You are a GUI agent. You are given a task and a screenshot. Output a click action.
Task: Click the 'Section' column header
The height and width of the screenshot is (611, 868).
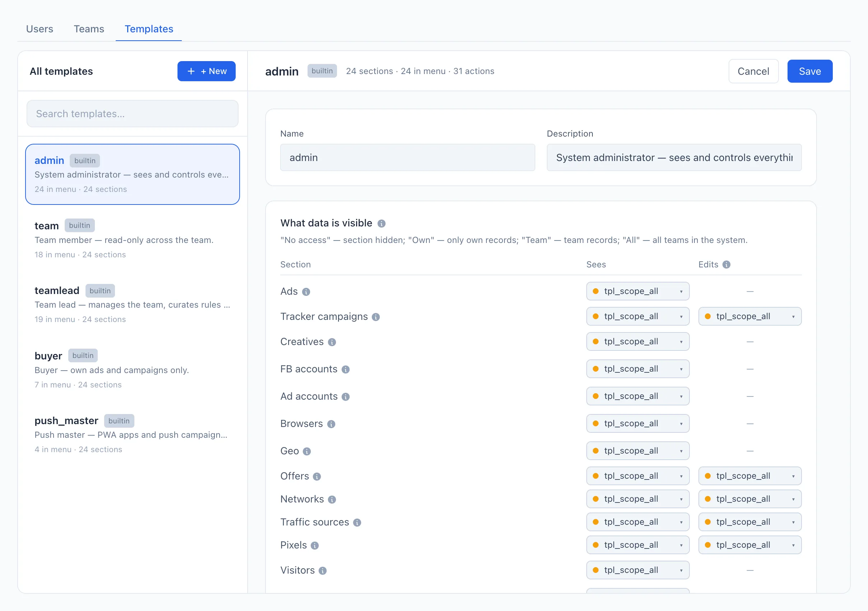pos(296,265)
